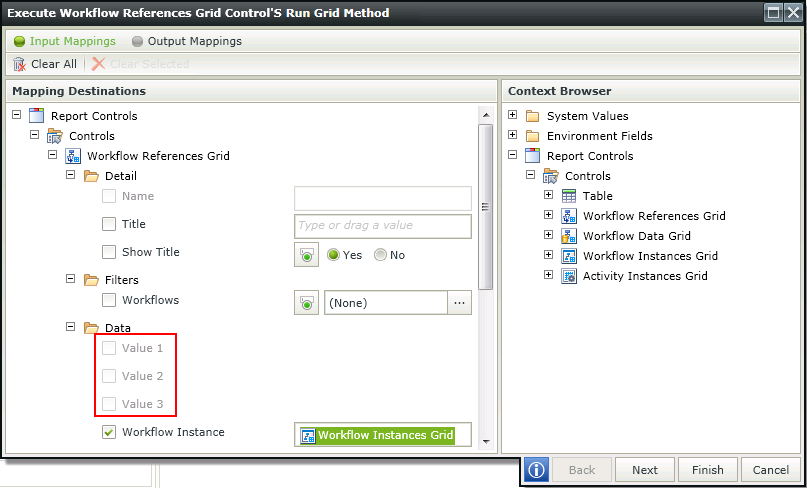Click the Controls icon in Context Browser
807x488 pixels.
[x=551, y=176]
